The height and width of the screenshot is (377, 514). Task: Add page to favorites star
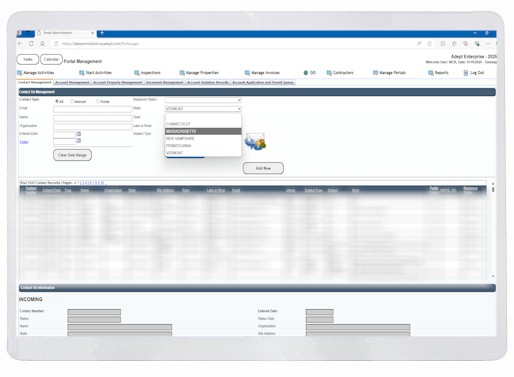(430, 44)
